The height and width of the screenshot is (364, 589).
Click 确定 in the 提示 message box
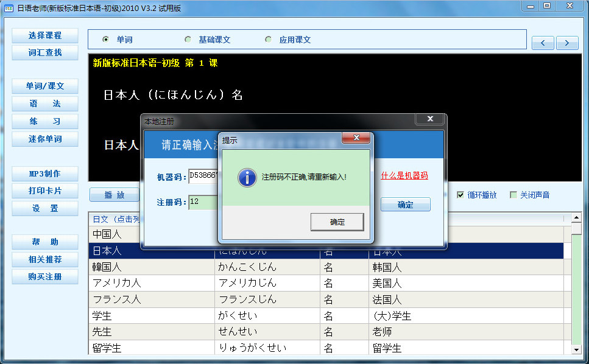[337, 222]
